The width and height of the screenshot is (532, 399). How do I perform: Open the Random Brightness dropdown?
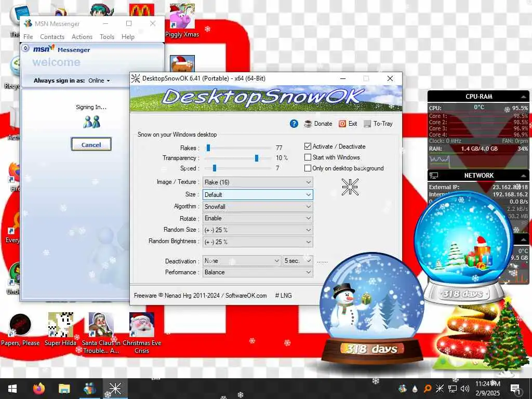tap(258, 242)
